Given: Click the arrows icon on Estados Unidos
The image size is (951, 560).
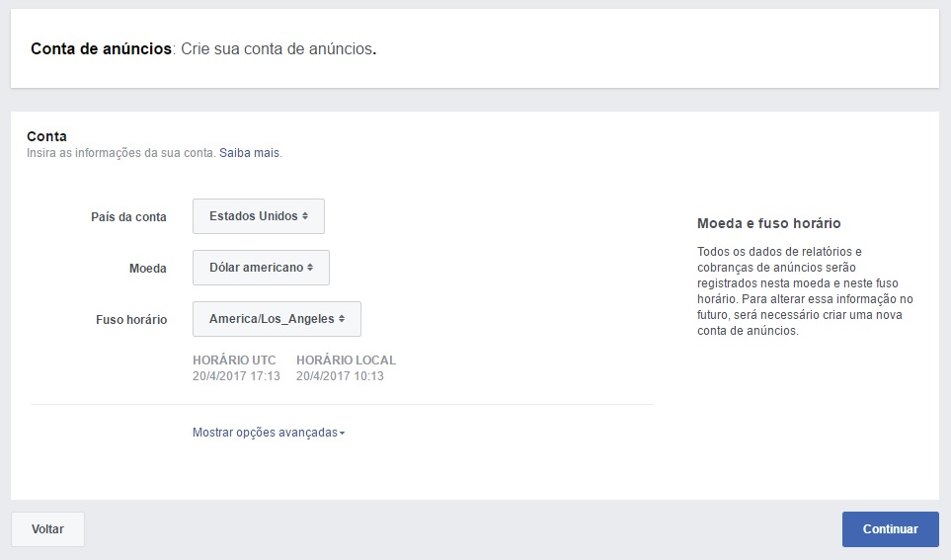Looking at the screenshot, I should pyautogui.click(x=305, y=216).
